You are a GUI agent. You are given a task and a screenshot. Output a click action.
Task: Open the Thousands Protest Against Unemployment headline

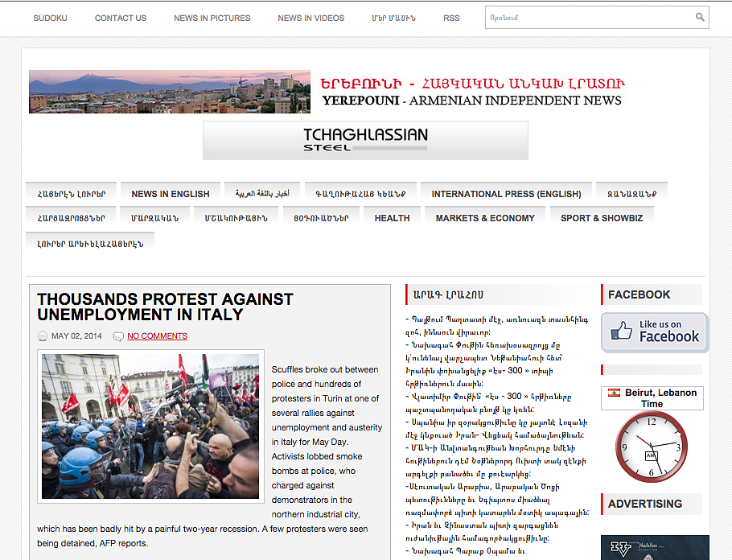[x=165, y=307]
